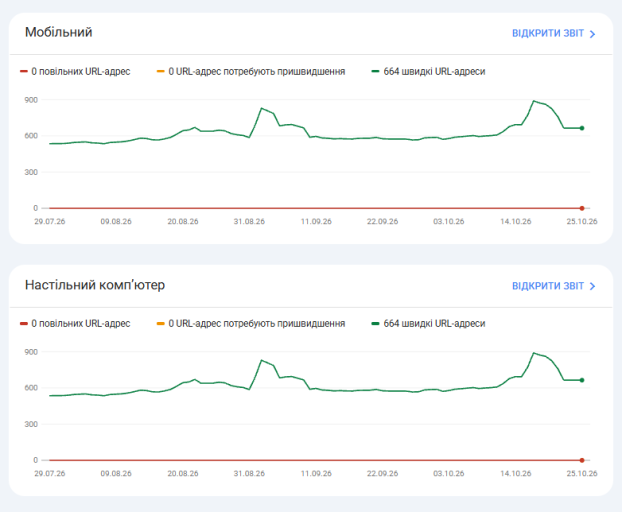Click the 29.07.26 date label in the Настільний комп'ютер chart
Image resolution: width=622 pixels, height=512 pixels.
click(x=50, y=473)
